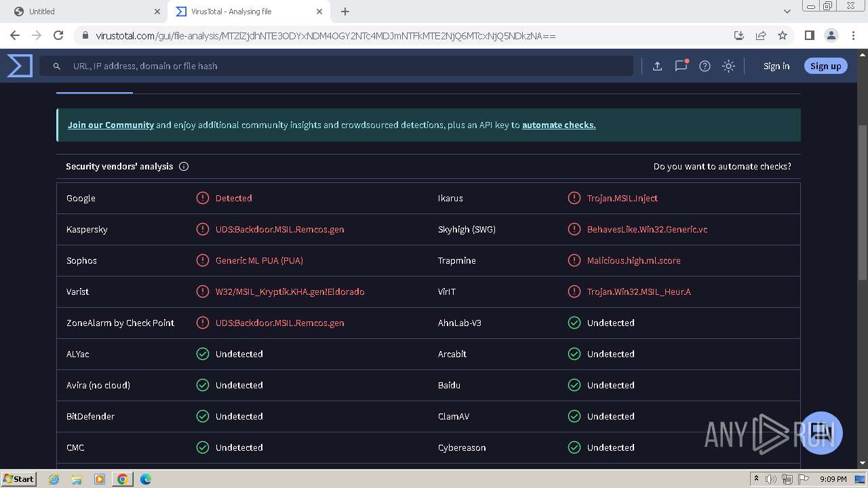Click the alert icon in Varist row
The width and height of the screenshot is (868, 488).
[203, 291]
